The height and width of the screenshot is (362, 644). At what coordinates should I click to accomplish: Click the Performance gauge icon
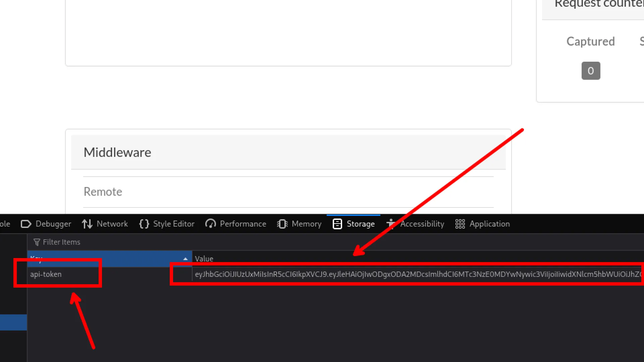211,224
